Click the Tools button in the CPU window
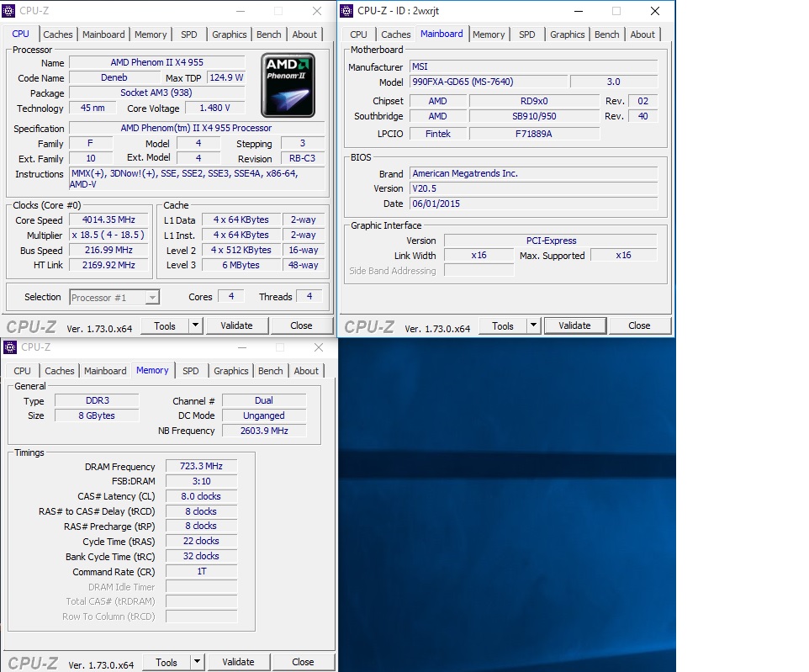Viewport: 809px width, 672px height. coord(165,326)
